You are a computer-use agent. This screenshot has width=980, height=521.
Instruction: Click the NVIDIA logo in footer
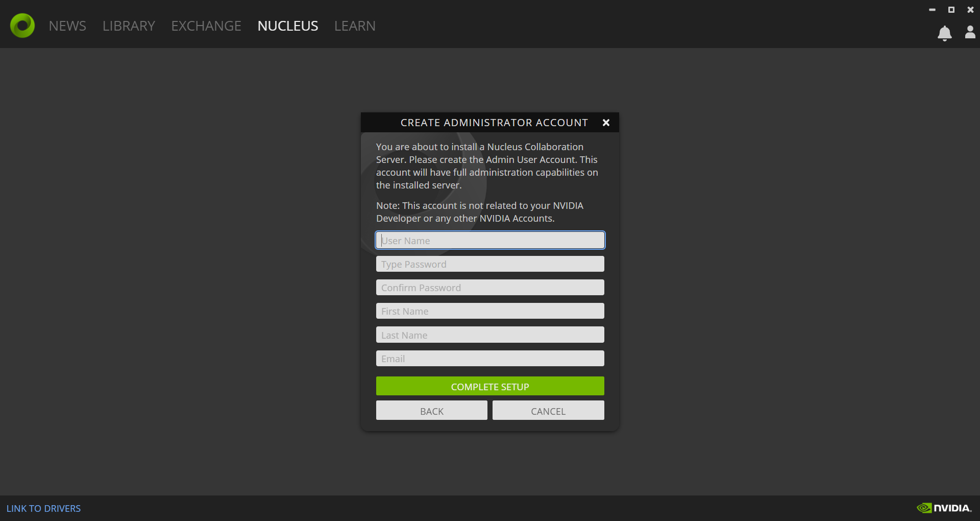pyautogui.click(x=944, y=508)
